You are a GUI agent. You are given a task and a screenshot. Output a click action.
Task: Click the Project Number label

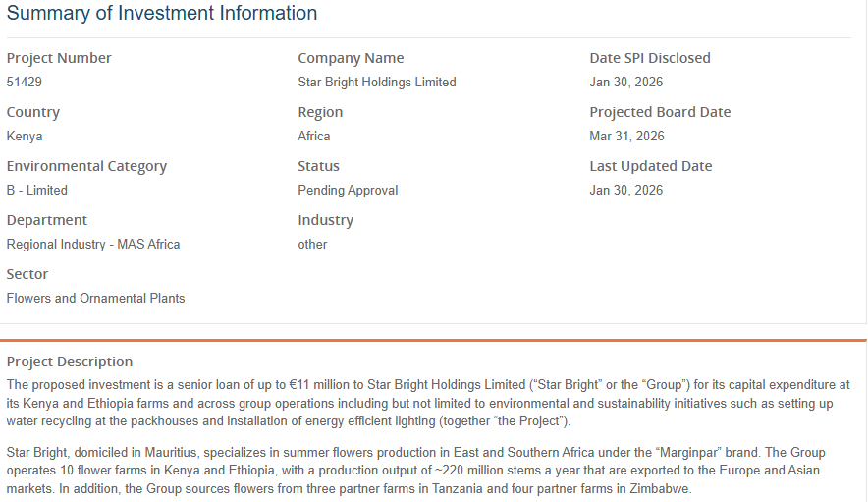[x=59, y=58]
